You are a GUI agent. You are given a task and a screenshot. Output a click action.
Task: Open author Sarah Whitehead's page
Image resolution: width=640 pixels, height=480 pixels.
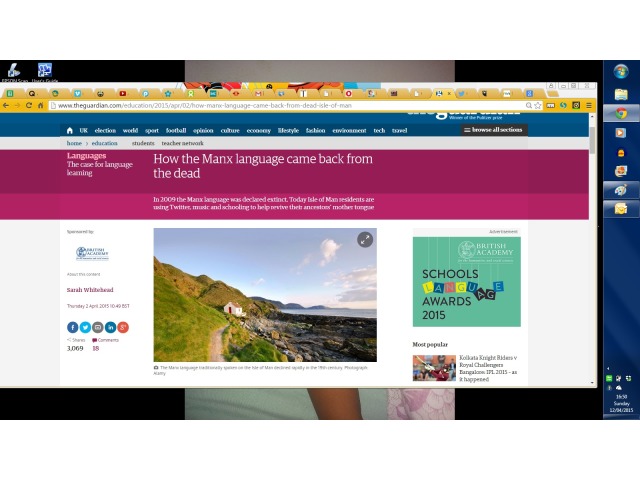point(90,290)
